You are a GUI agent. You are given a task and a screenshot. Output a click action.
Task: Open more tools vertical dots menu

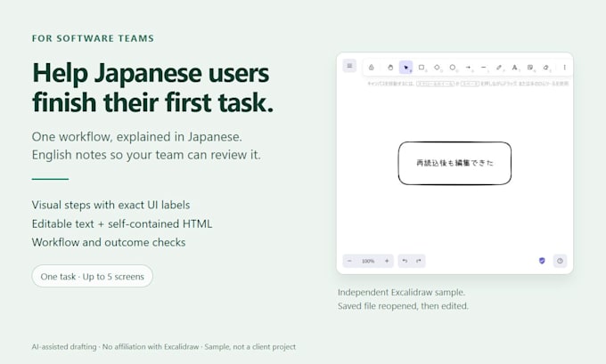[x=564, y=67]
